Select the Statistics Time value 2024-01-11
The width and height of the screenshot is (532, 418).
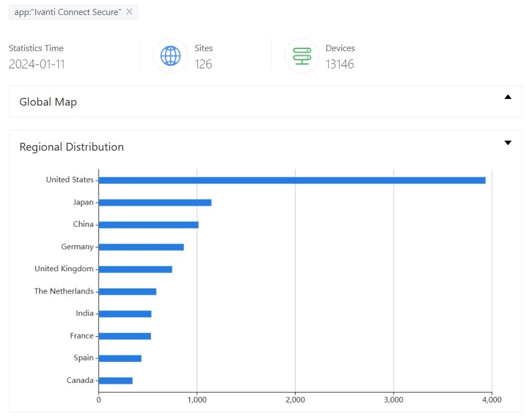(x=37, y=64)
